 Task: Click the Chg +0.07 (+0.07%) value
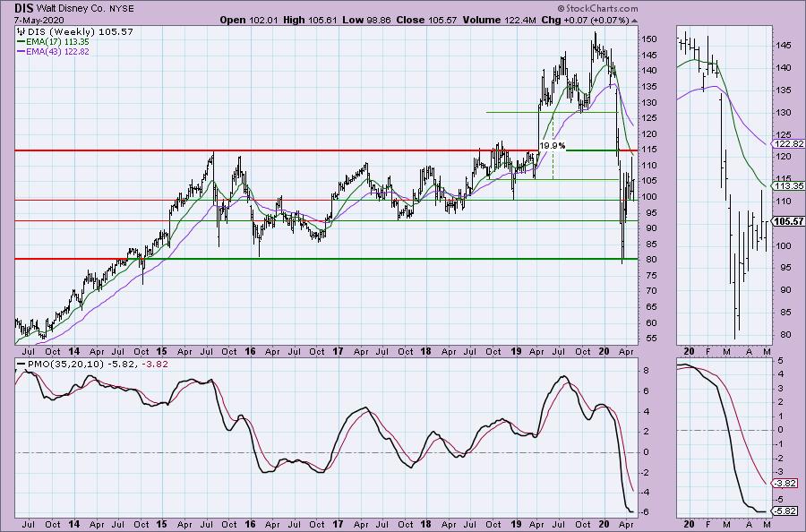tap(586, 20)
